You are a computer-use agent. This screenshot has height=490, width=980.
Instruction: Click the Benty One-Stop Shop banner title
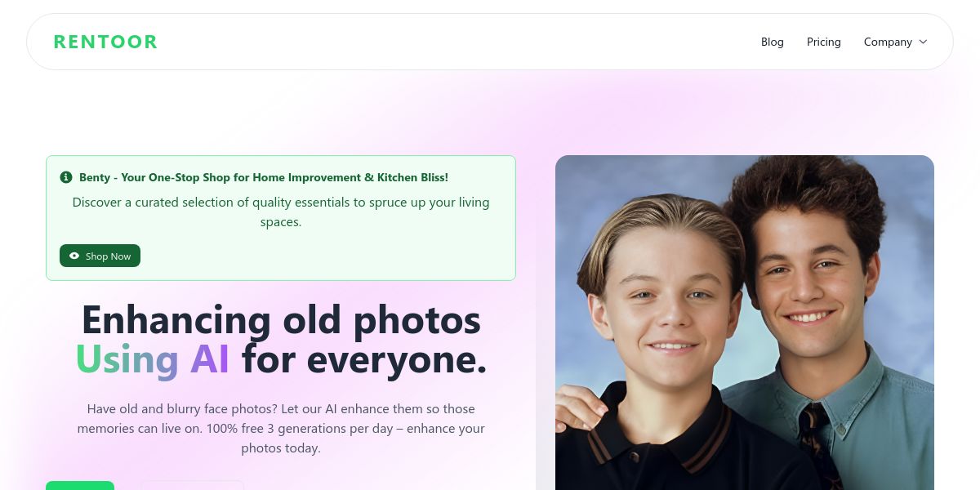[264, 177]
